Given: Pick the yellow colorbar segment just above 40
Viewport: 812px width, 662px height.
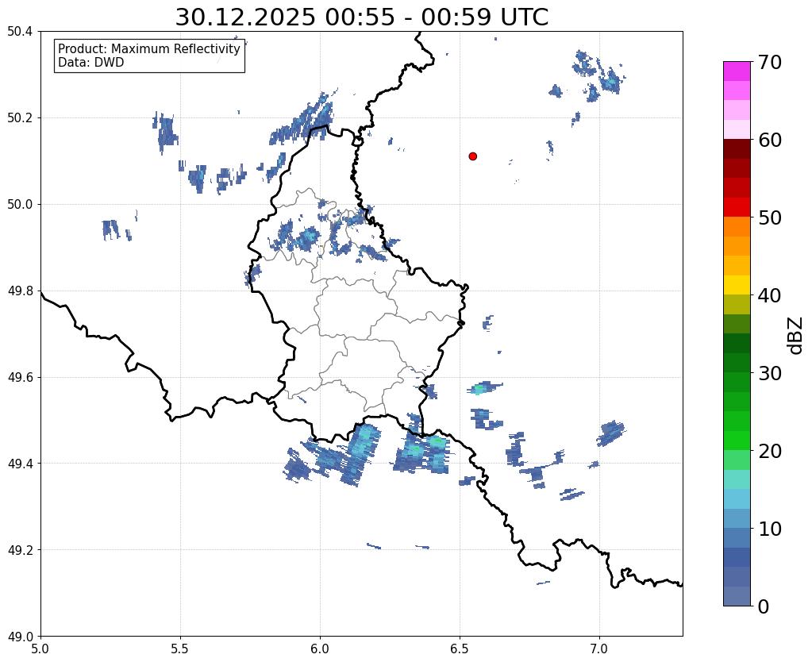Looking at the screenshot, I should [x=737, y=285].
